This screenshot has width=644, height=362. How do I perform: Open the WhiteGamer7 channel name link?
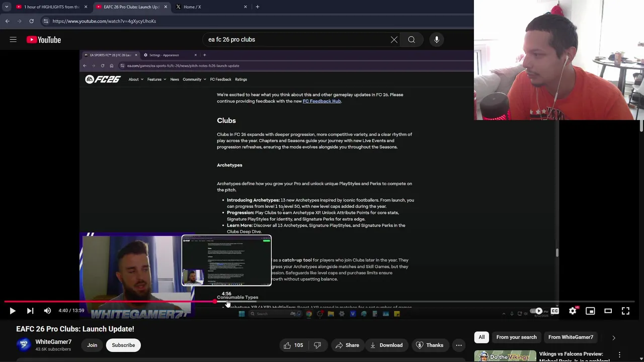pos(53,342)
